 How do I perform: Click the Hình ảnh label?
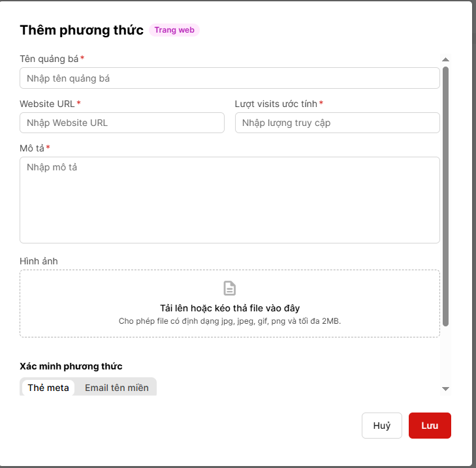(39, 261)
